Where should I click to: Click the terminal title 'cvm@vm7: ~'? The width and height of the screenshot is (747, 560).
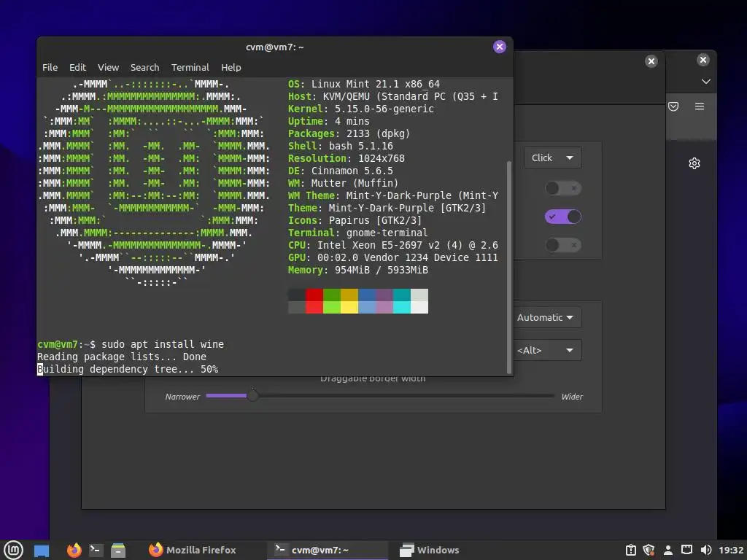pos(274,47)
